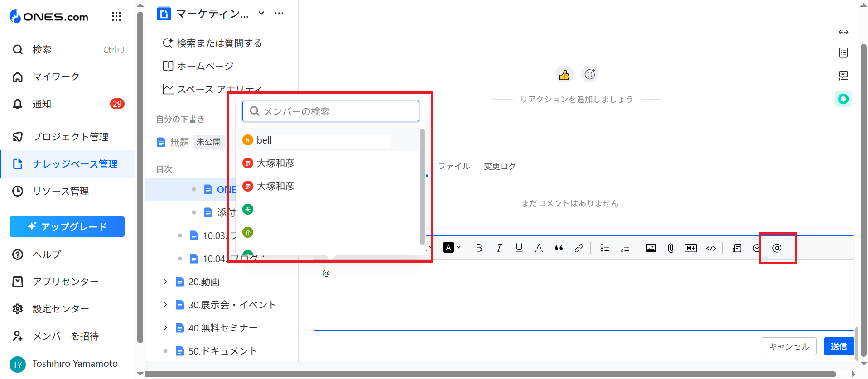
Task: Open Settings Center (設定センター)
Action: [68, 309]
